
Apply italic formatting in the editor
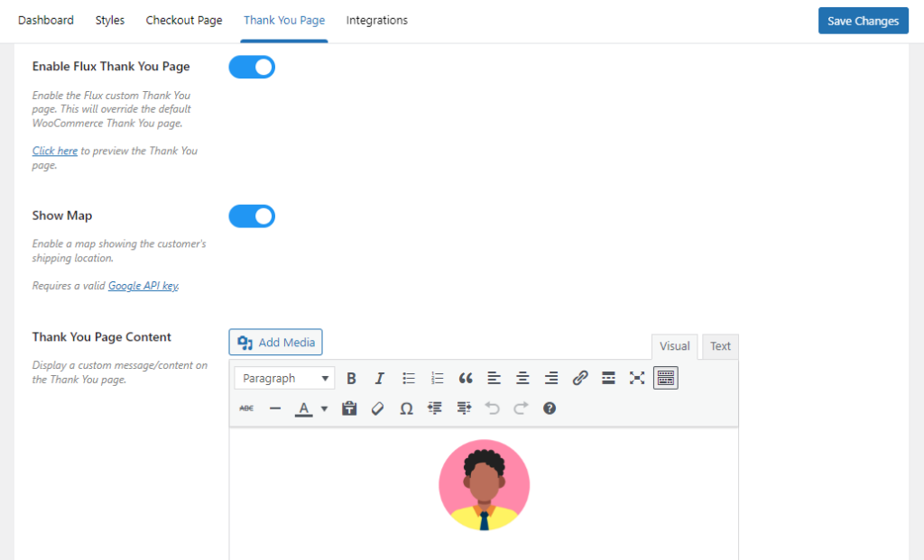click(380, 378)
